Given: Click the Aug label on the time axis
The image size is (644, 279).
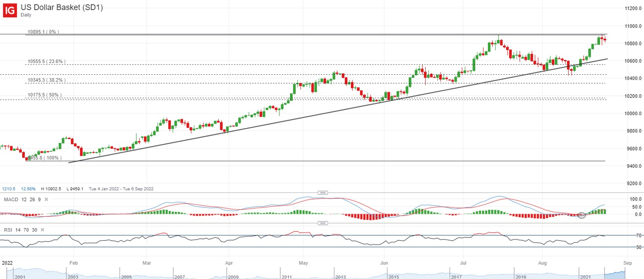Looking at the screenshot, I should [543, 263].
